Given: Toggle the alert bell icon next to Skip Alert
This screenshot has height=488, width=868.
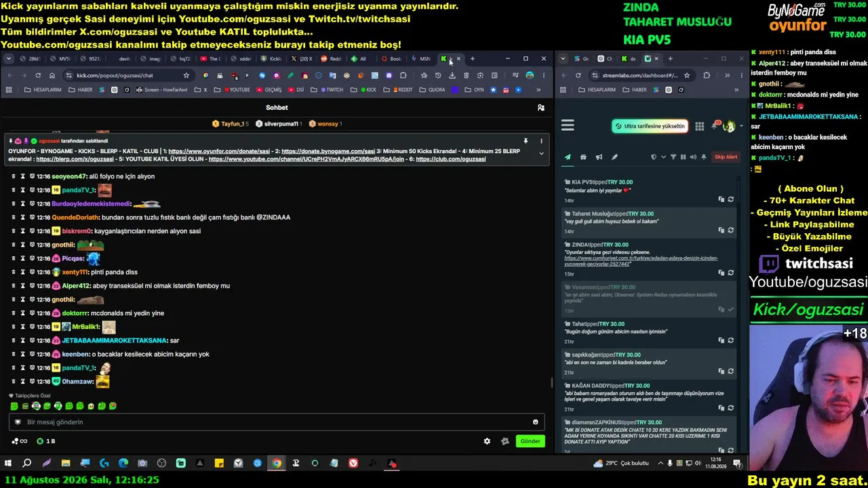Looking at the screenshot, I should [704, 157].
